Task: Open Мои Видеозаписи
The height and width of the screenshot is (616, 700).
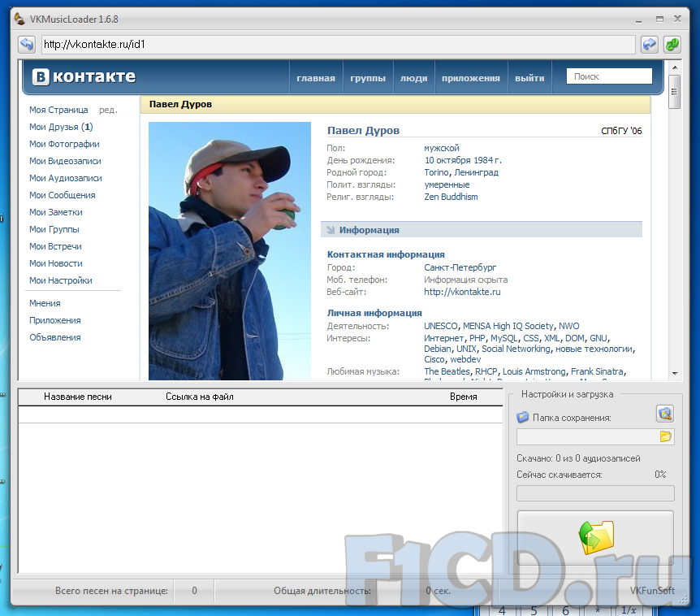Action: (65, 161)
